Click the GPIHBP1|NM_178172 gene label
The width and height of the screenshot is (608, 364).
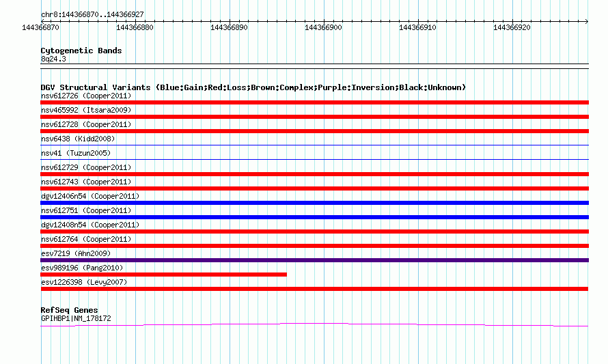tap(76, 319)
